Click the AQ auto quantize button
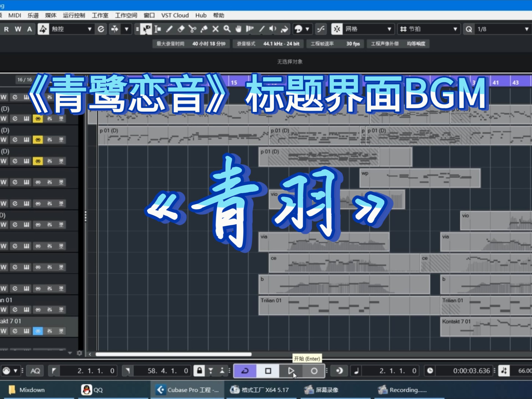 pyautogui.click(x=35, y=371)
